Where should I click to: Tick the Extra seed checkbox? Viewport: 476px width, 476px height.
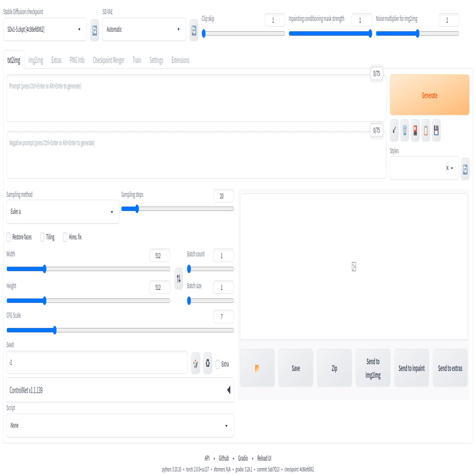click(x=217, y=364)
